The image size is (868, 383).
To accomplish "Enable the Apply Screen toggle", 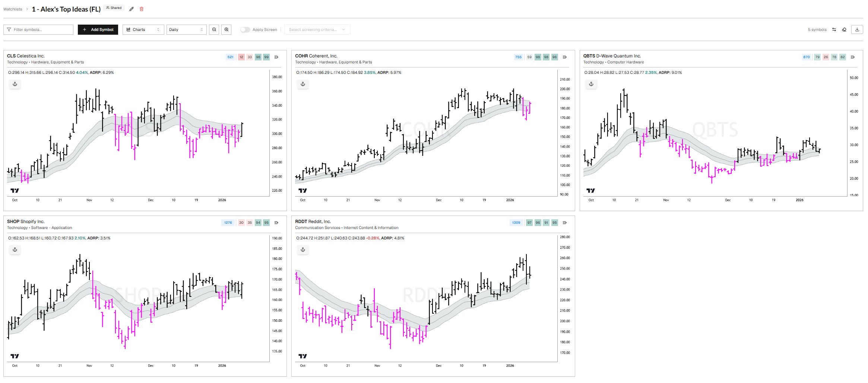I will click(x=245, y=29).
